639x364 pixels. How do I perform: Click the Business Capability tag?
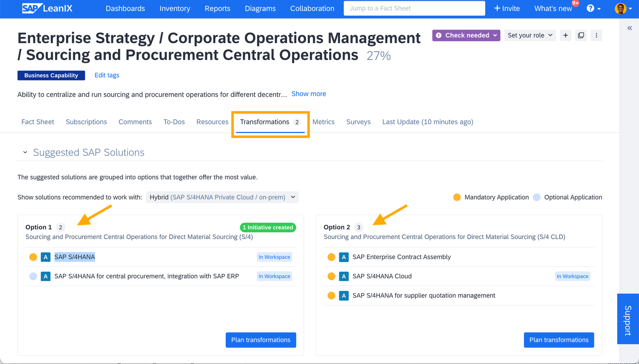[51, 75]
